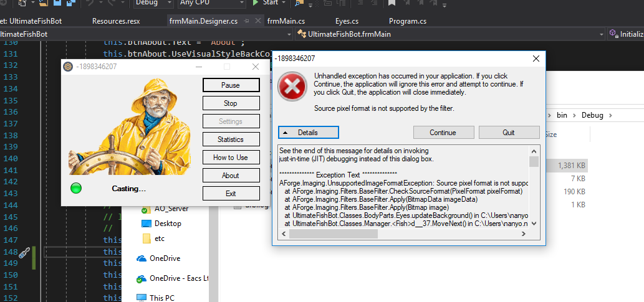The height and width of the screenshot is (302, 644).
Task: Click the bookmark icon in Visual Studio toolbar
Action: click(x=392, y=3)
